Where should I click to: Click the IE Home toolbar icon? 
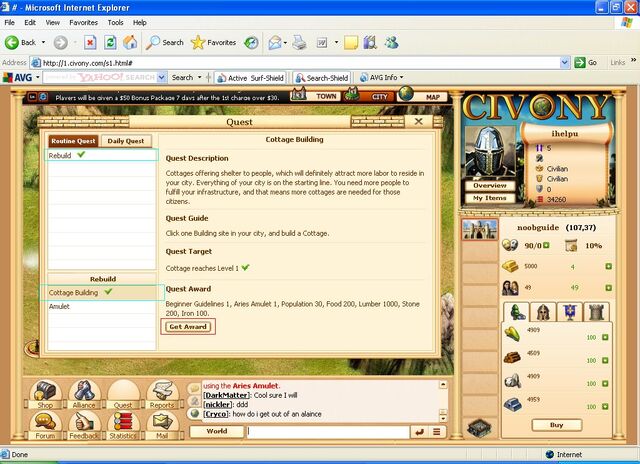(130, 42)
